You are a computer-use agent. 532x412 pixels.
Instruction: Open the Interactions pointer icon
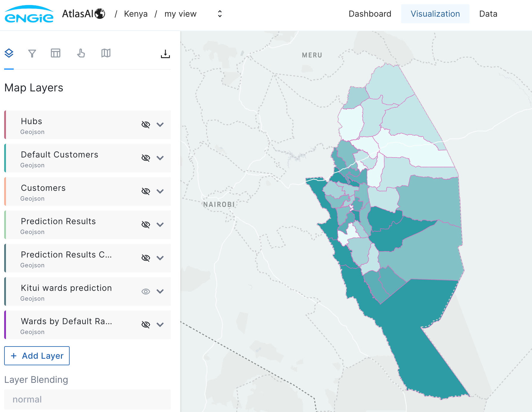click(x=81, y=53)
